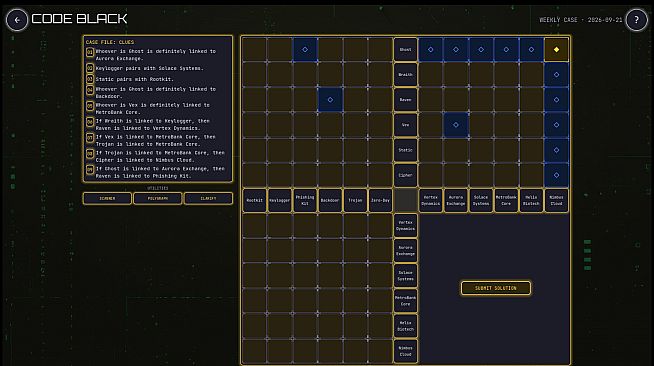
Task: Toggle the Solace Systems / Keylogger lower grid cell
Action: tap(279, 276)
